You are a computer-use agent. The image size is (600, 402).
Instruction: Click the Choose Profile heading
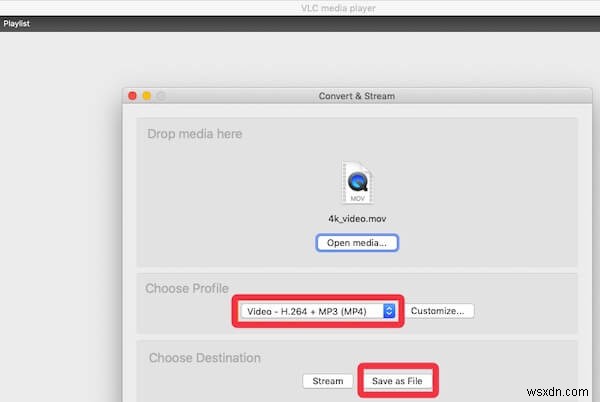187,288
